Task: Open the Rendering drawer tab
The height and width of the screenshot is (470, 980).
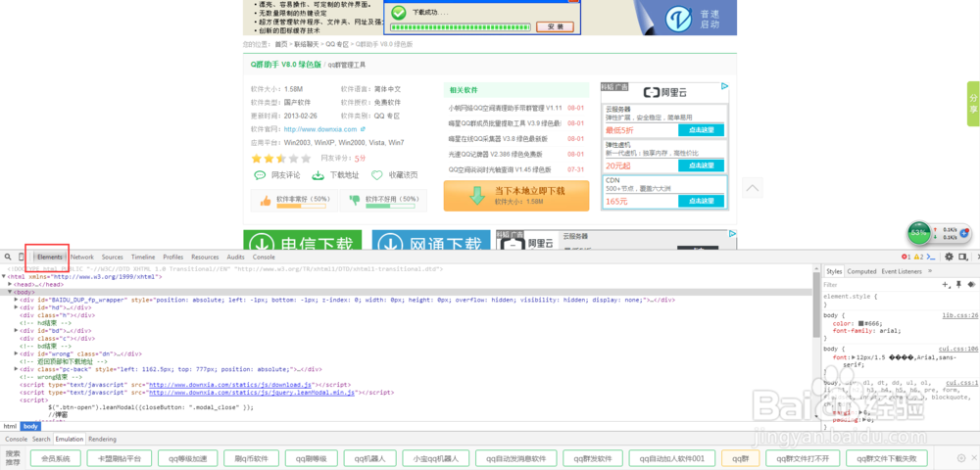Action: [102, 440]
